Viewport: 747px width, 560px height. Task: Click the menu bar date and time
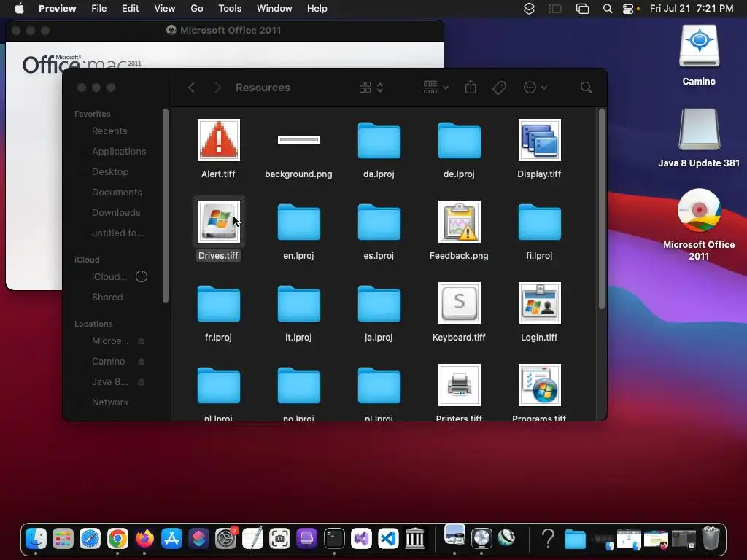pos(692,8)
